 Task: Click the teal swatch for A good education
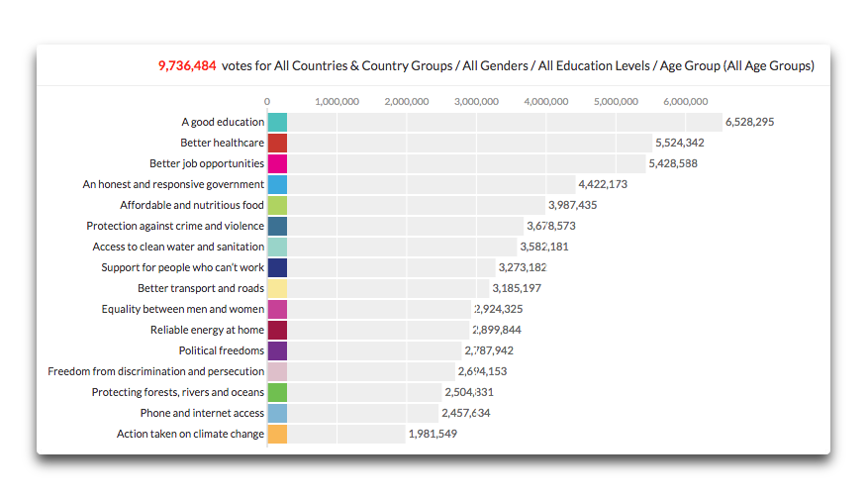(x=277, y=122)
